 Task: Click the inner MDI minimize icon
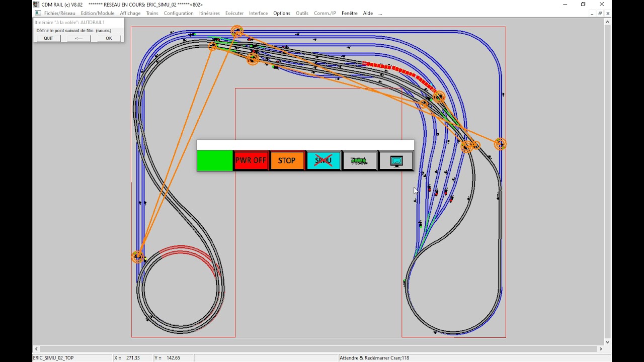coord(592,13)
